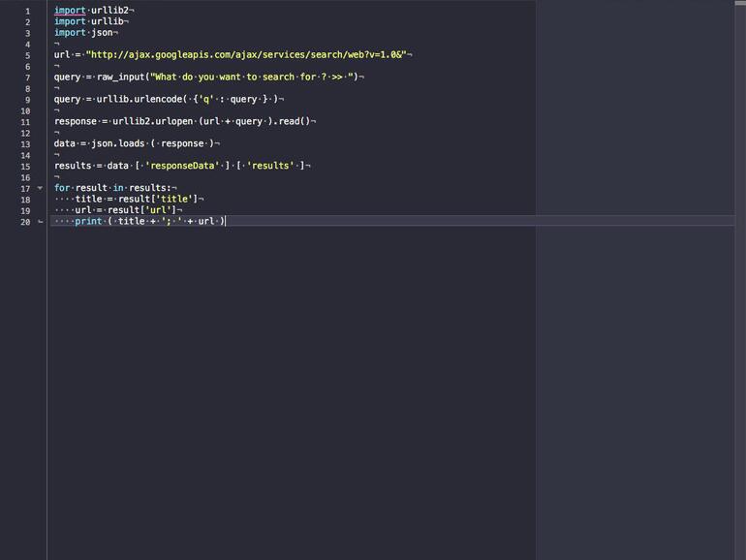746x560 pixels.
Task: Click line number 1 in the gutter
Action: pos(27,11)
